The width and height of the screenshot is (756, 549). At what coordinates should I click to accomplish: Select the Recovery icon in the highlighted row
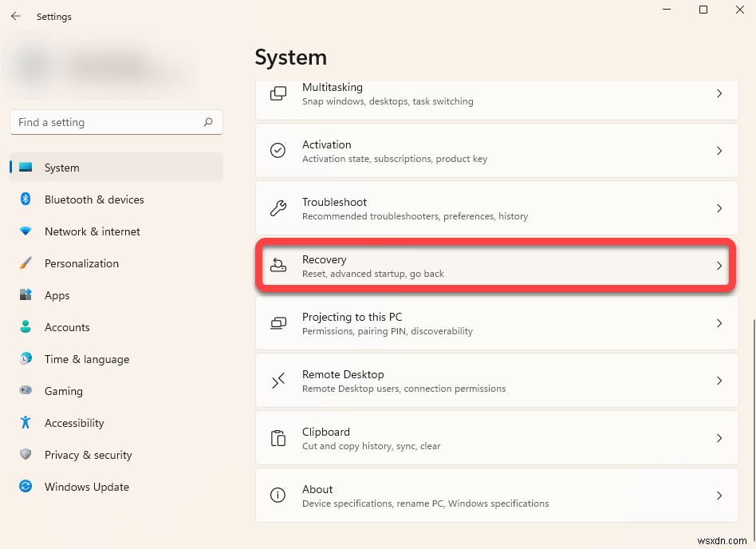click(x=278, y=265)
